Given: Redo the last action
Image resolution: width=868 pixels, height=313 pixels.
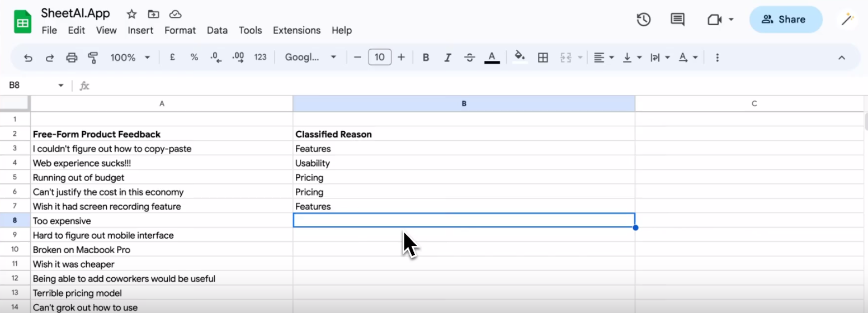Looking at the screenshot, I should (x=49, y=57).
